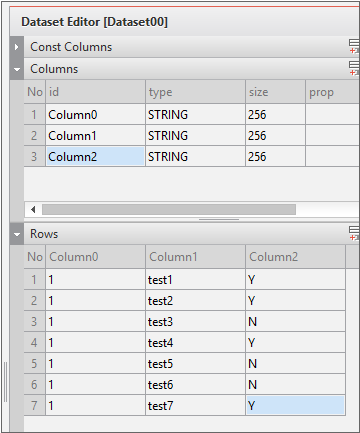
Task: Click the prop column header
Action: [x=332, y=92]
